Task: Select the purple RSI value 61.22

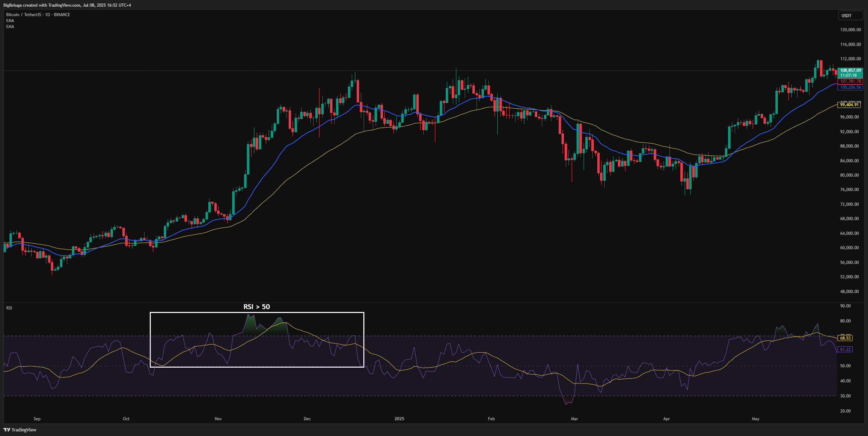Action: (x=845, y=349)
